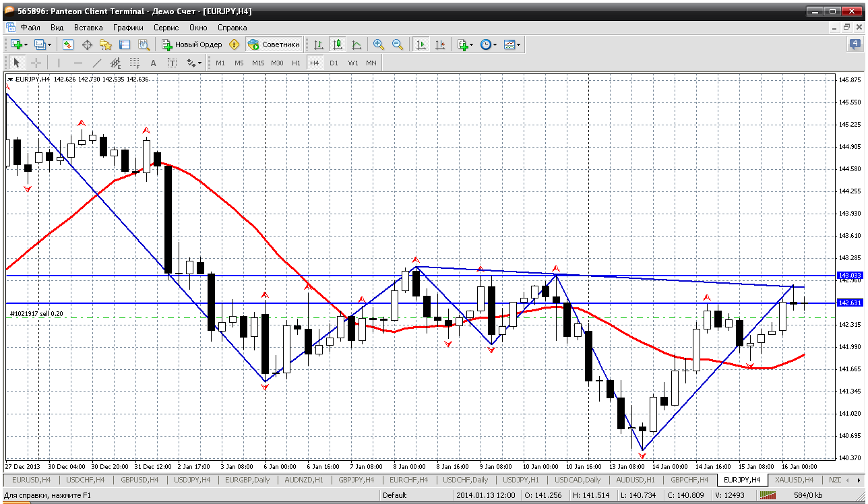Switch timeframe to M30
Screen dimensions: 868x504
(277, 63)
